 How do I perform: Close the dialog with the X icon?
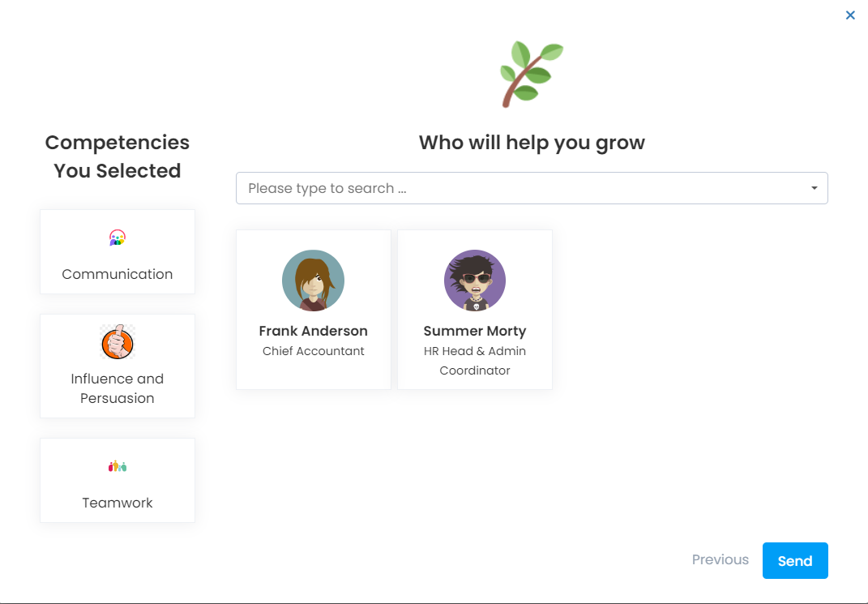coord(850,15)
